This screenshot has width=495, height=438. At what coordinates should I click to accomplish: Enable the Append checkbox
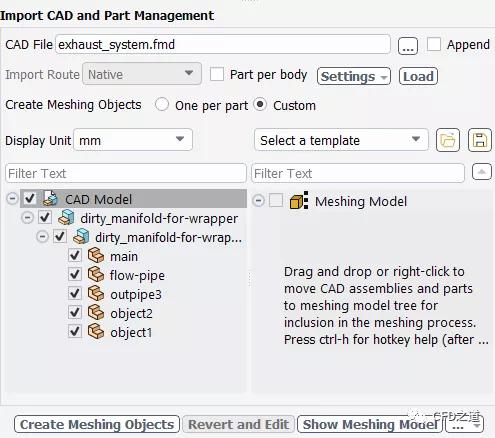(x=434, y=44)
